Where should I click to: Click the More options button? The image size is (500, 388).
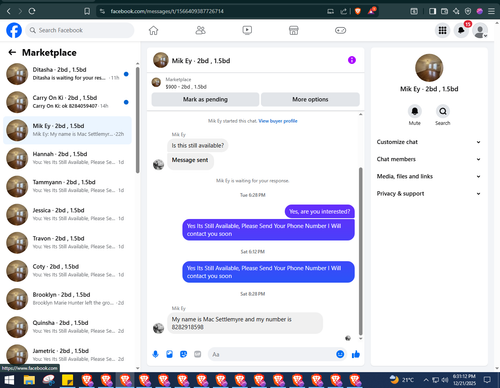[310, 99]
